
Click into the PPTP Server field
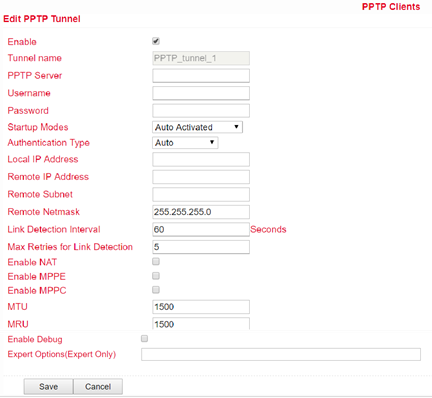click(x=201, y=76)
